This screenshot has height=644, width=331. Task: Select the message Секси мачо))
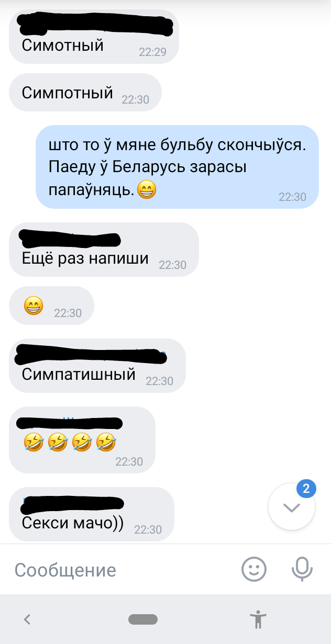tap(92, 514)
